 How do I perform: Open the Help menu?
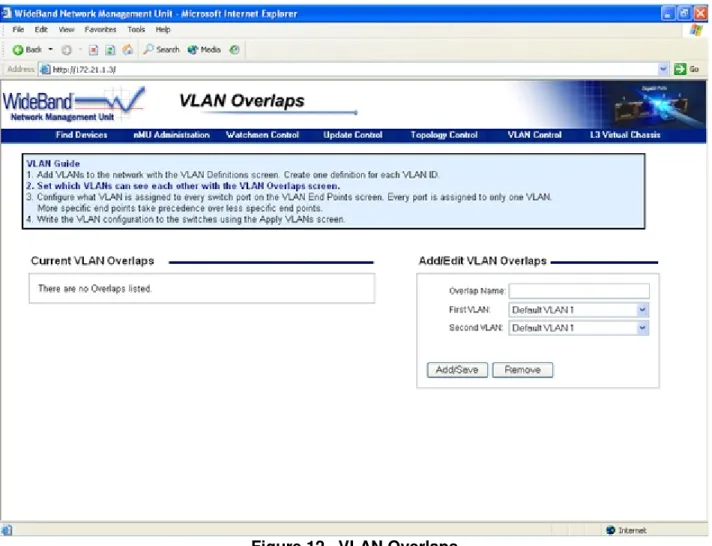[x=163, y=30]
